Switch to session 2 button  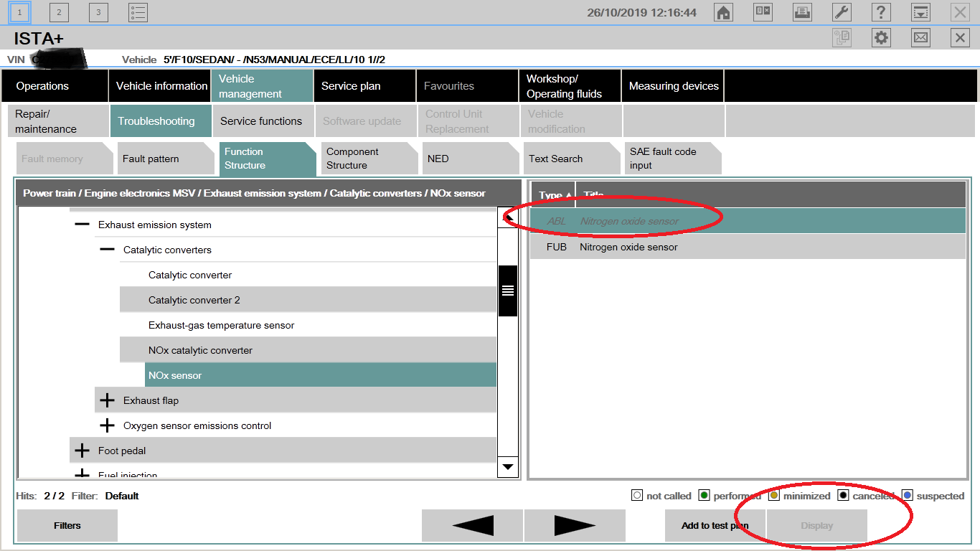point(59,12)
